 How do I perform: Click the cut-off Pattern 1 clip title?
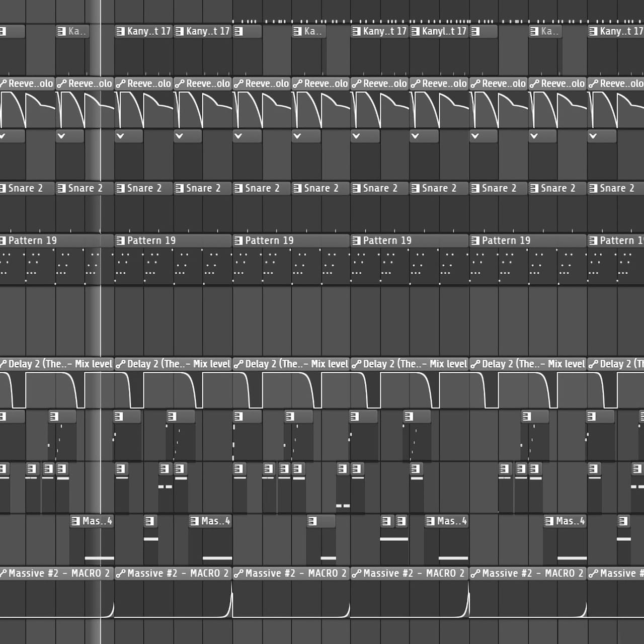(x=621, y=240)
